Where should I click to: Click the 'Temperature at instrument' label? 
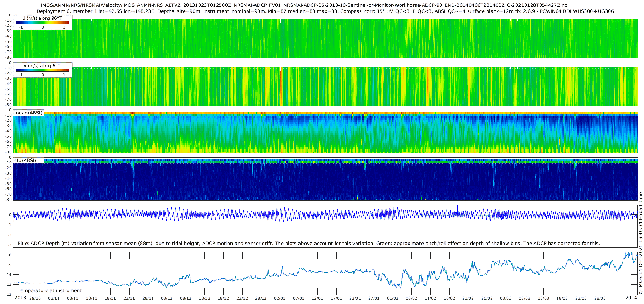click(49, 291)
